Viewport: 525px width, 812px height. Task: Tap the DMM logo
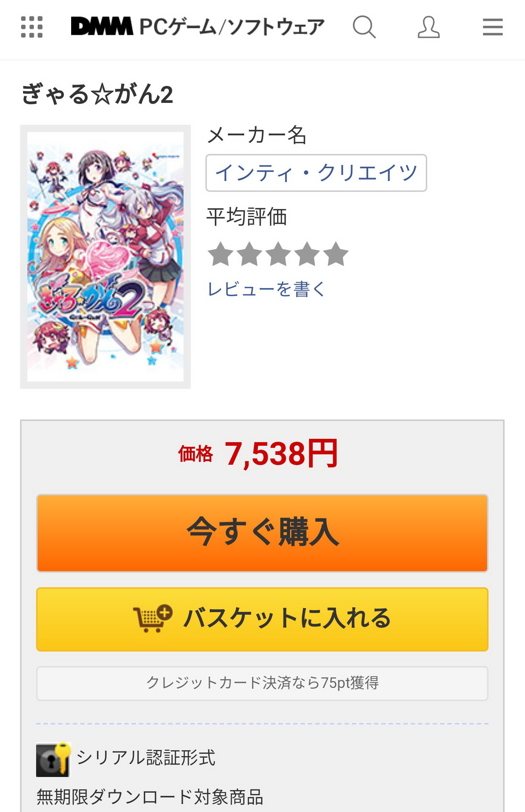point(102,26)
